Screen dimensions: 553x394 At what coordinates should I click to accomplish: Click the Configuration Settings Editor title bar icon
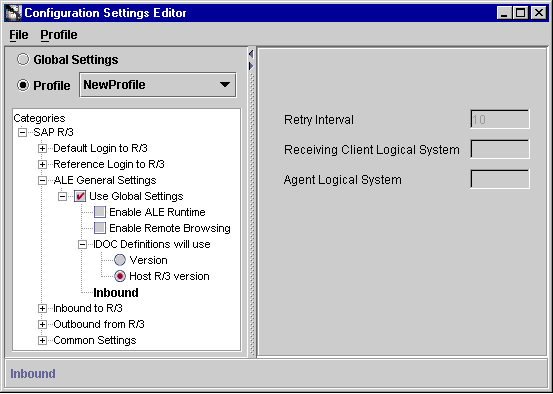click(13, 13)
